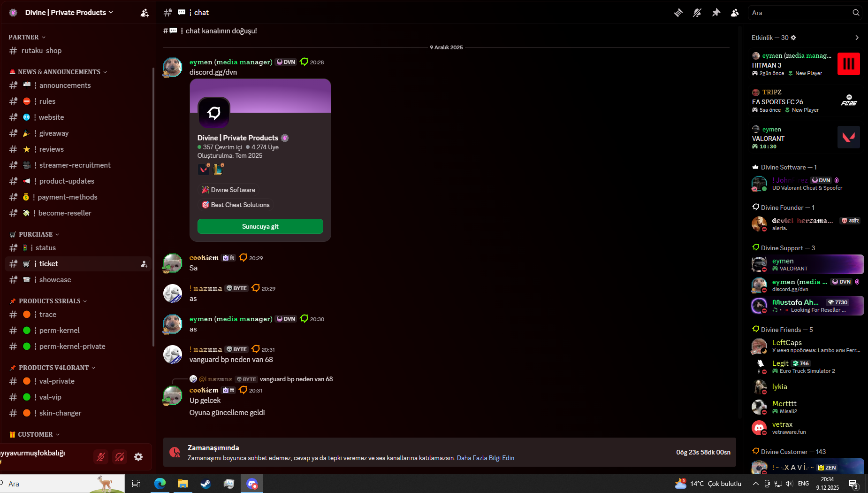Screen dimensions: 868x493
Task: Open the announcements channel
Action: (x=78, y=85)
